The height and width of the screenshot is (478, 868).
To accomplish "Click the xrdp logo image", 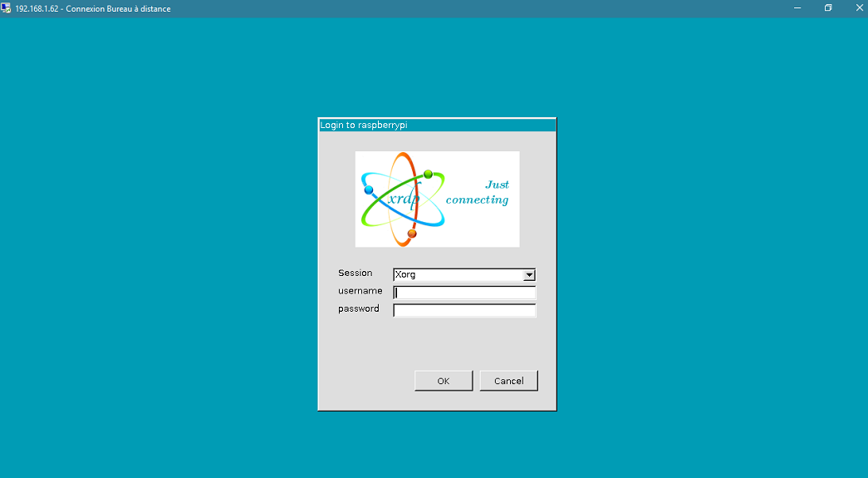I will coord(437,199).
